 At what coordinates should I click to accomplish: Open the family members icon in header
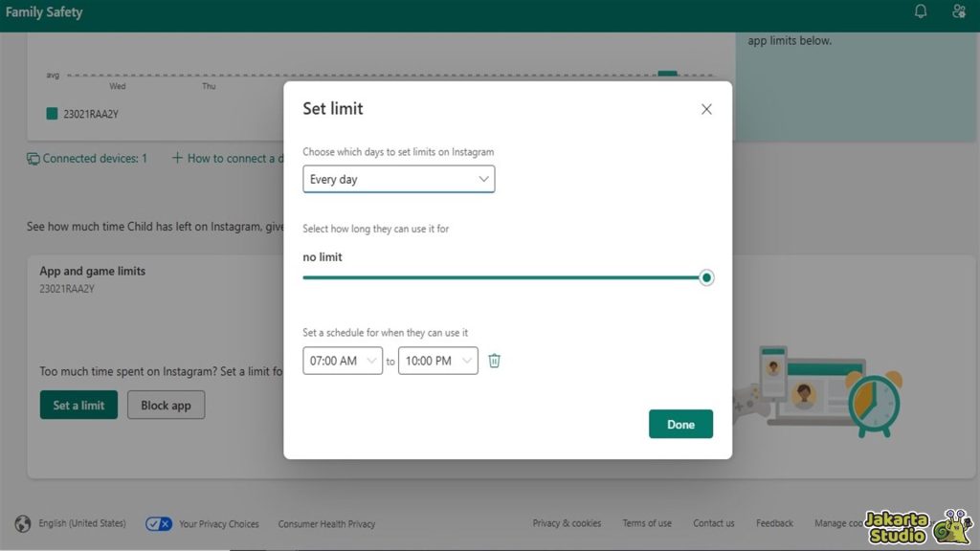[959, 11]
